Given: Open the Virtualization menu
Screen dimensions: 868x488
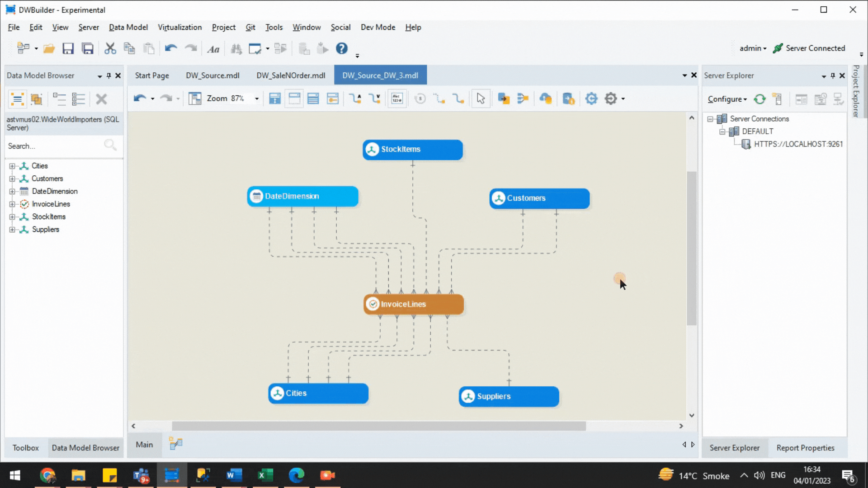Looking at the screenshot, I should pos(179,27).
